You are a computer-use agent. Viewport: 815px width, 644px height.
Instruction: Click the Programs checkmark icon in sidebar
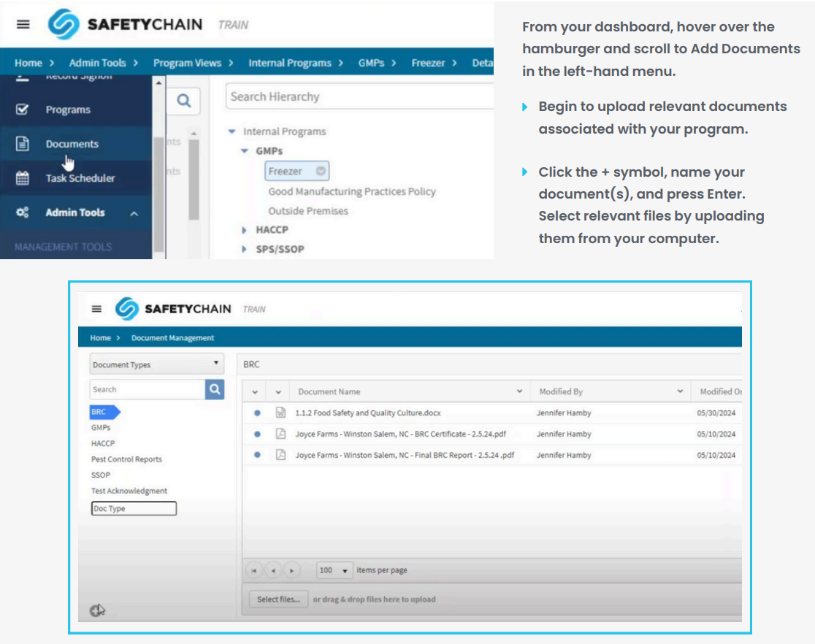coord(23,110)
